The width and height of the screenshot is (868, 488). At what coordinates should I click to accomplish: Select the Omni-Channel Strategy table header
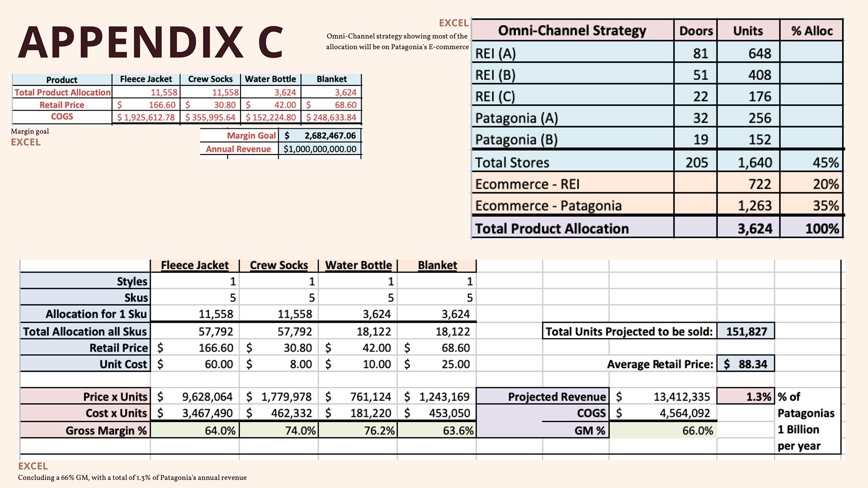(x=572, y=30)
